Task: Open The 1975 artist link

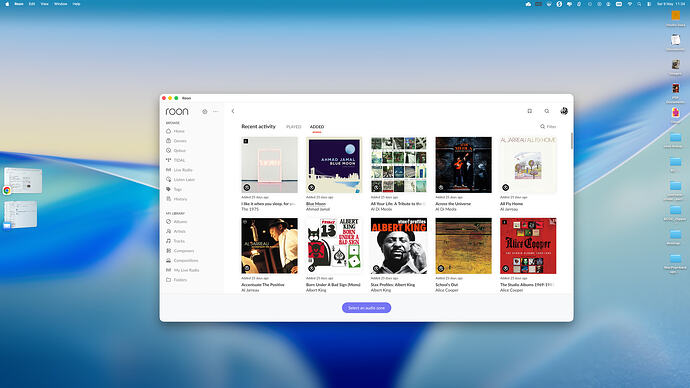Action: 250,209
